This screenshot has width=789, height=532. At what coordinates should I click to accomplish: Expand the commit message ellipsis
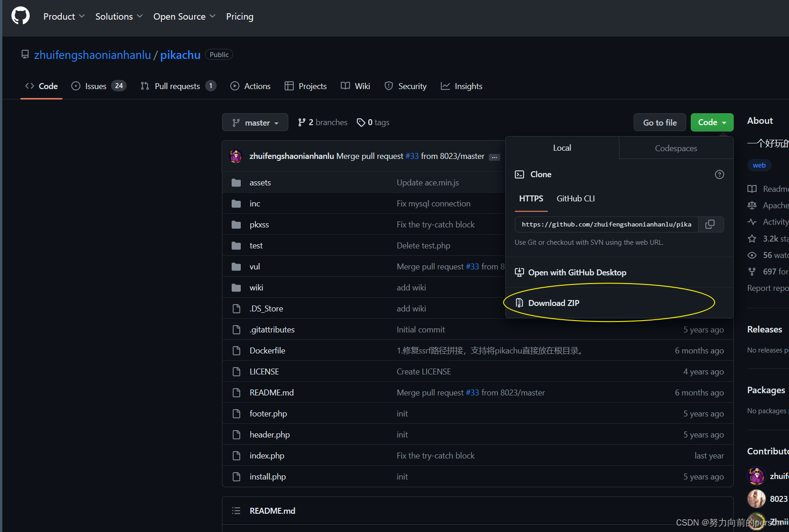[x=494, y=157]
